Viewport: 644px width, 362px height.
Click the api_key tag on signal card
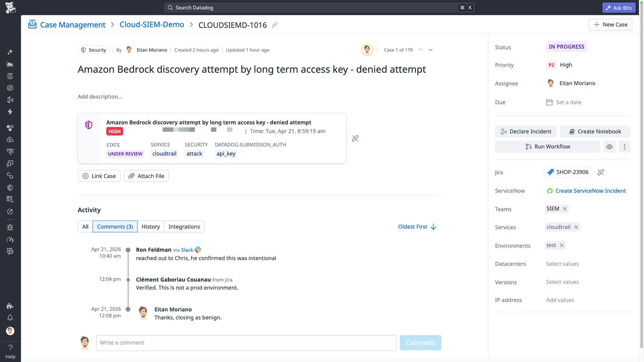(226, 154)
